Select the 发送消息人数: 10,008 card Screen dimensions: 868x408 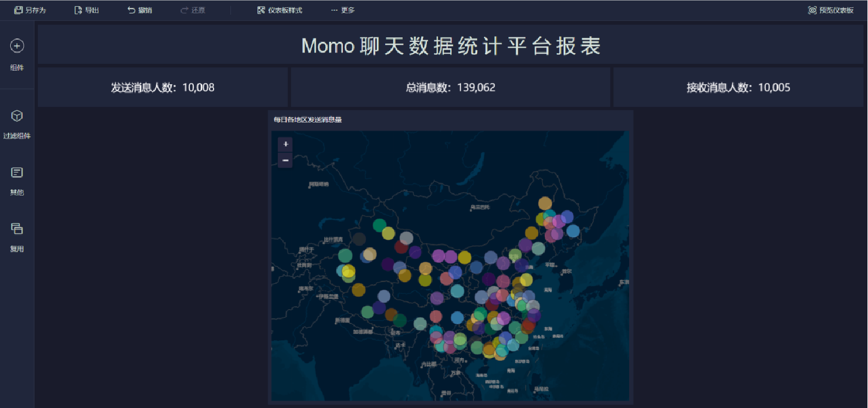pyautogui.click(x=163, y=87)
